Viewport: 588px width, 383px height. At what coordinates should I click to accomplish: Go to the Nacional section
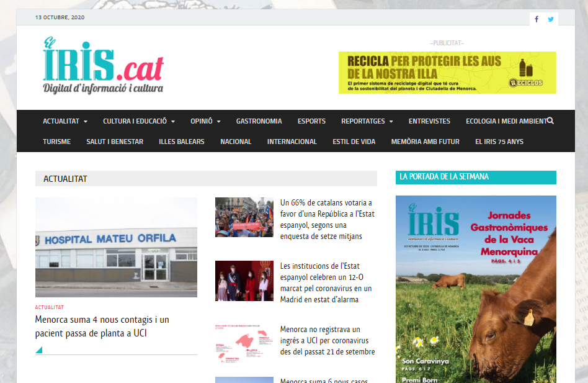click(236, 142)
